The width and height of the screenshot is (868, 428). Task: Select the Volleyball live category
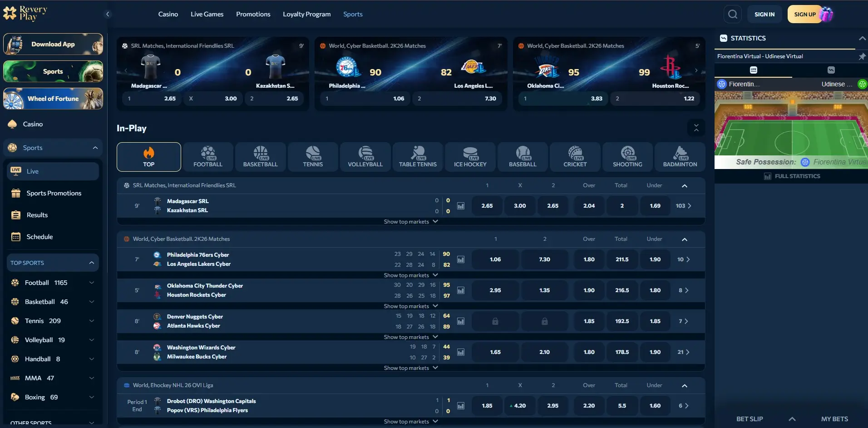[365, 157]
